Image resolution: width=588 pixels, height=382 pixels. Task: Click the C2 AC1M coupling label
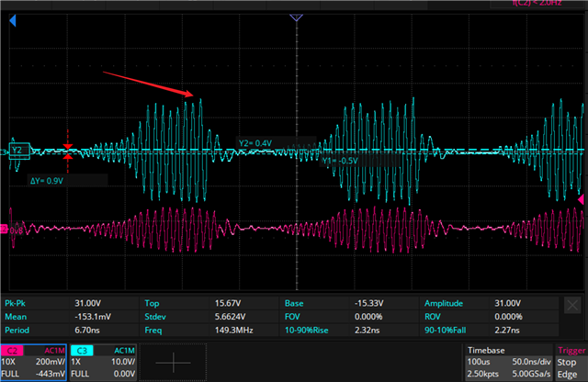pyautogui.click(x=54, y=351)
